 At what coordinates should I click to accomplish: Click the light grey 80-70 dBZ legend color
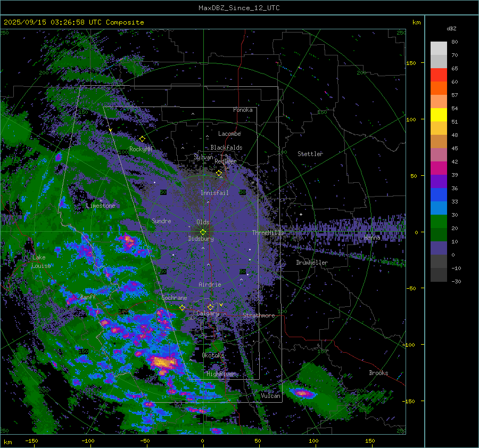point(439,48)
